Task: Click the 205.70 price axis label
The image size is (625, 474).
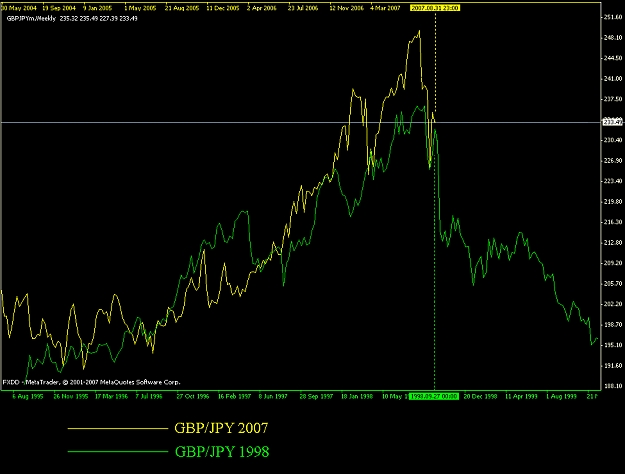Action: 613,283
